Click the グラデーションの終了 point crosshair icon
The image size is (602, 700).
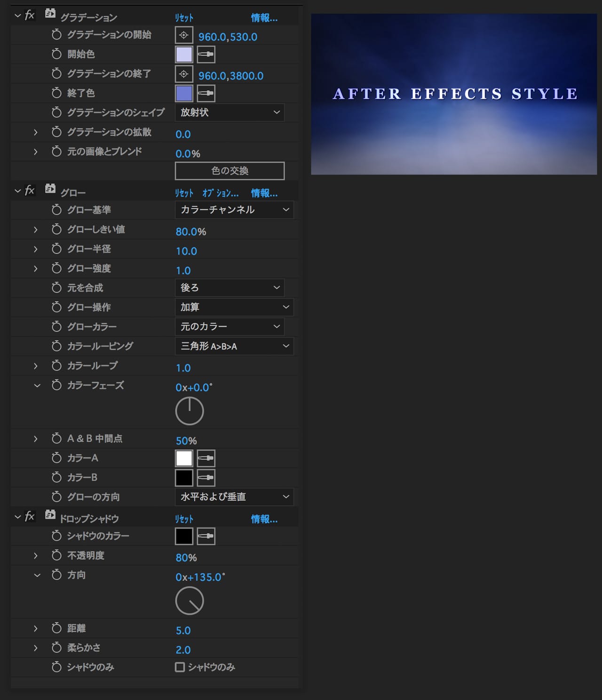click(x=184, y=74)
